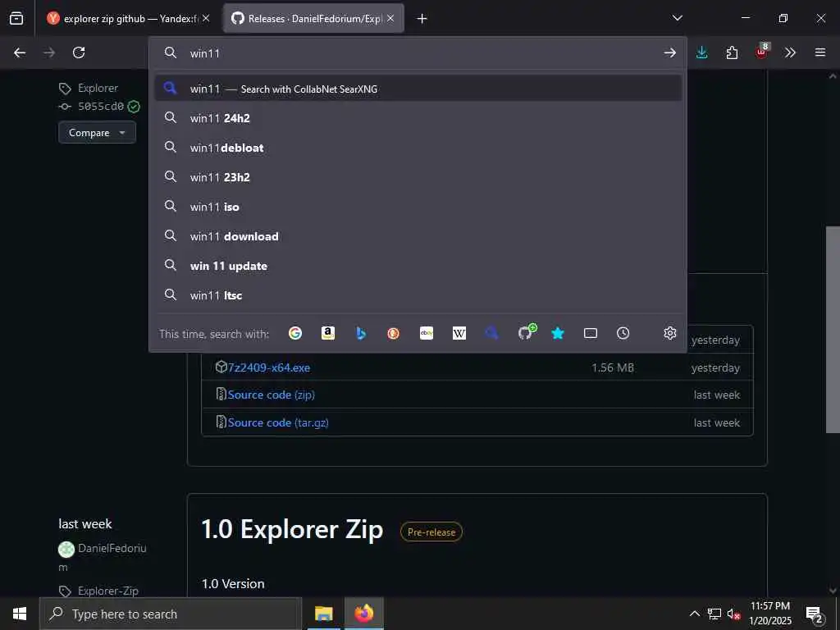The image size is (840, 630).
Task: Search this time with DuckDuckGo
Action: (393, 333)
